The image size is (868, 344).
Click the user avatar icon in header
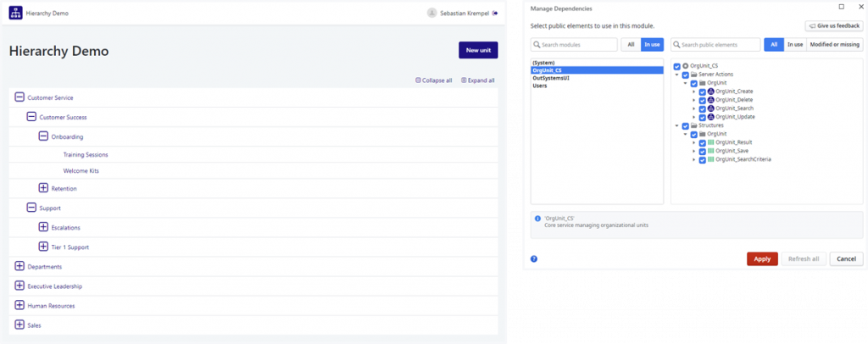(432, 14)
